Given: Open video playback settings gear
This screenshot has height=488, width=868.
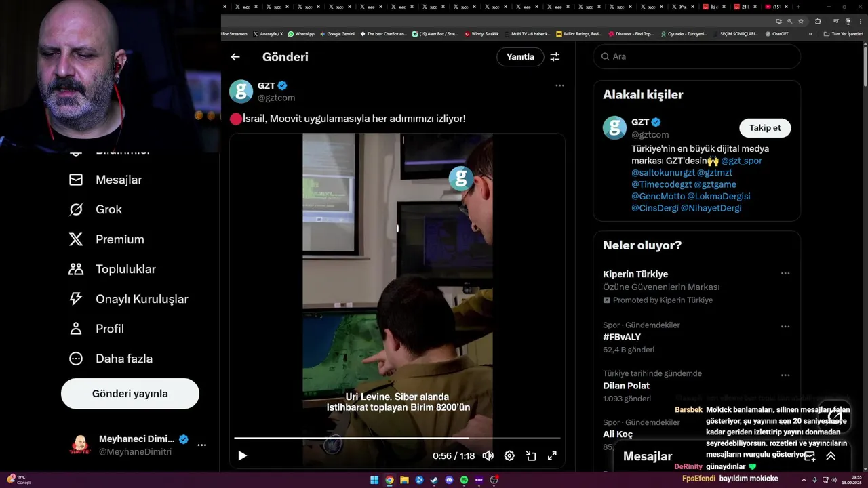Looking at the screenshot, I should 509,455.
